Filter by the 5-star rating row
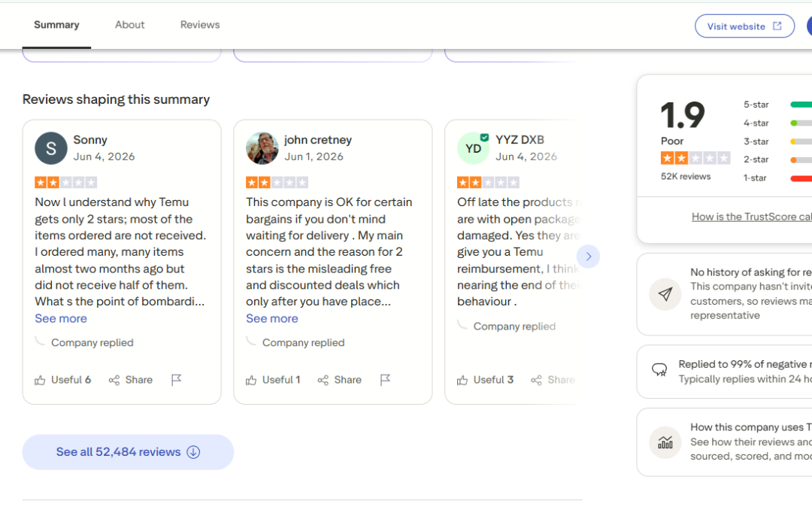This screenshot has width=812, height=507. [x=777, y=105]
